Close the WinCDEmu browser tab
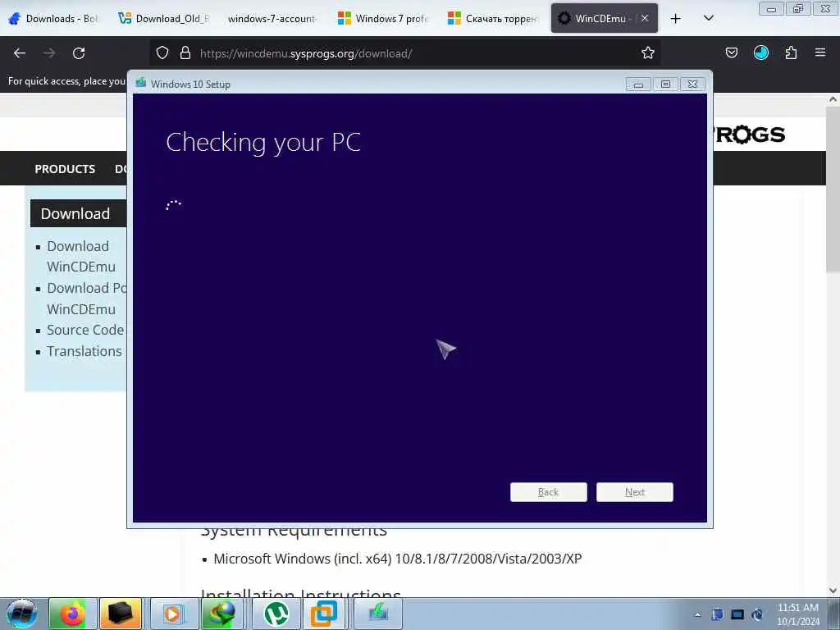 645,18
